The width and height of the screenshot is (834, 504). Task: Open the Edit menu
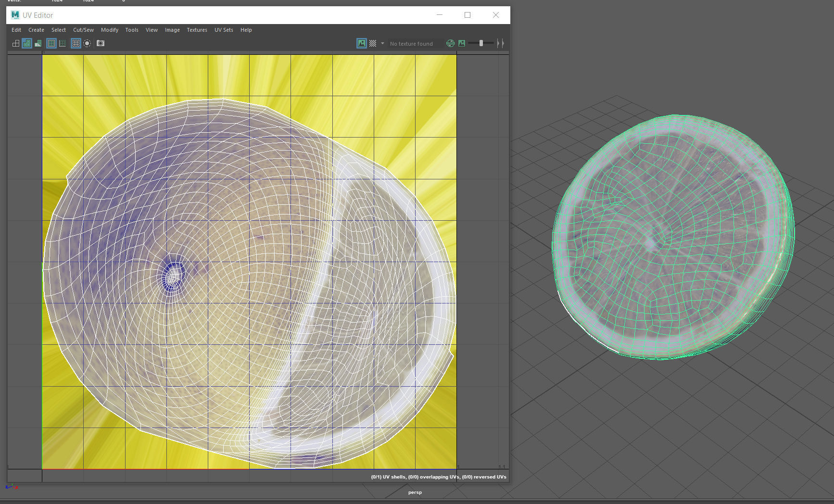pyautogui.click(x=16, y=30)
